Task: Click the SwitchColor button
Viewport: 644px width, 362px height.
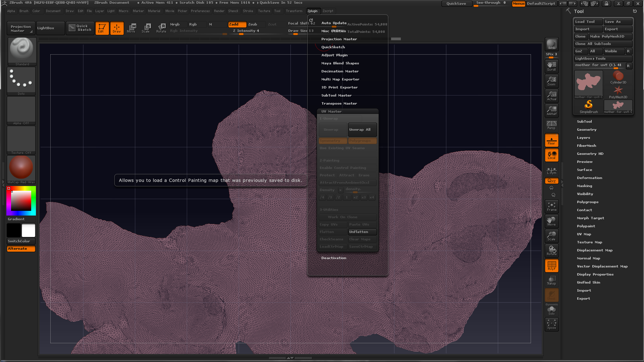Action: point(21,241)
